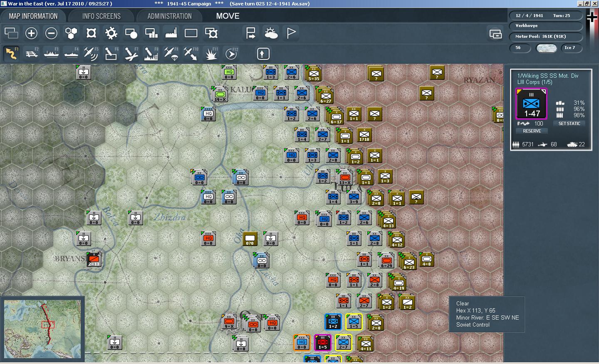
Task: Select the 1-47 Wiking unit counter in panel
Action: point(531,104)
